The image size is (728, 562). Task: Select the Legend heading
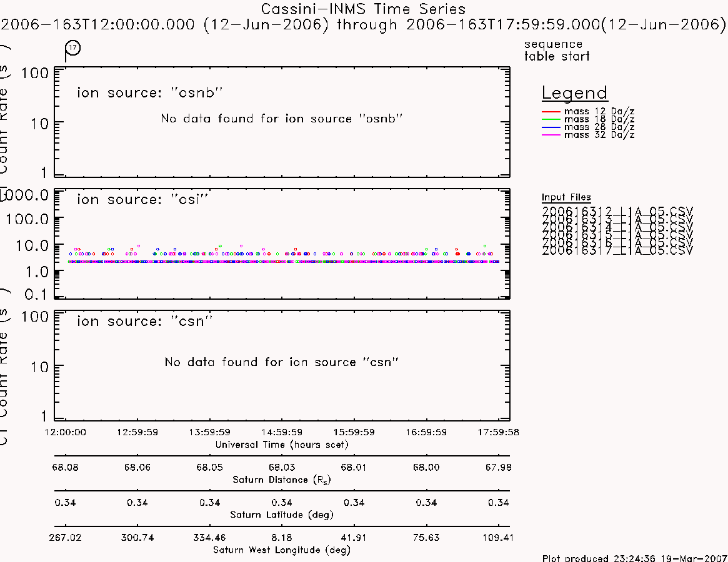point(574,93)
